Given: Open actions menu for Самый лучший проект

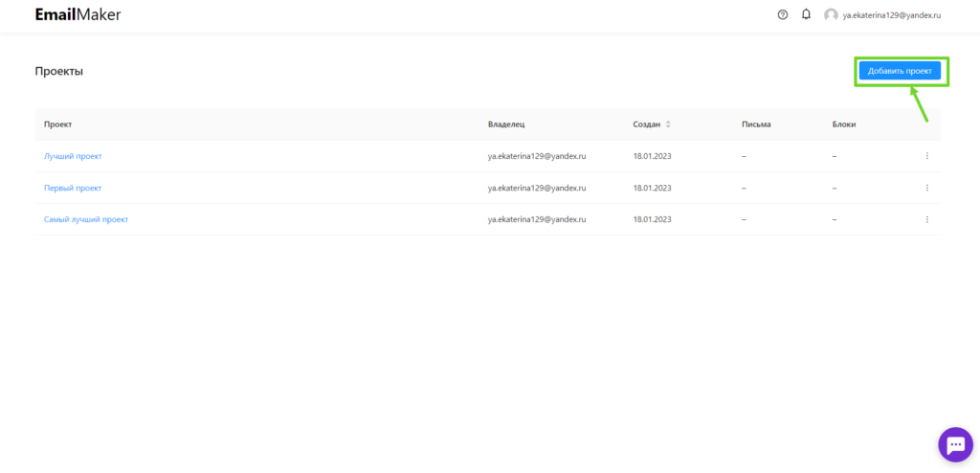Looking at the screenshot, I should [x=926, y=219].
